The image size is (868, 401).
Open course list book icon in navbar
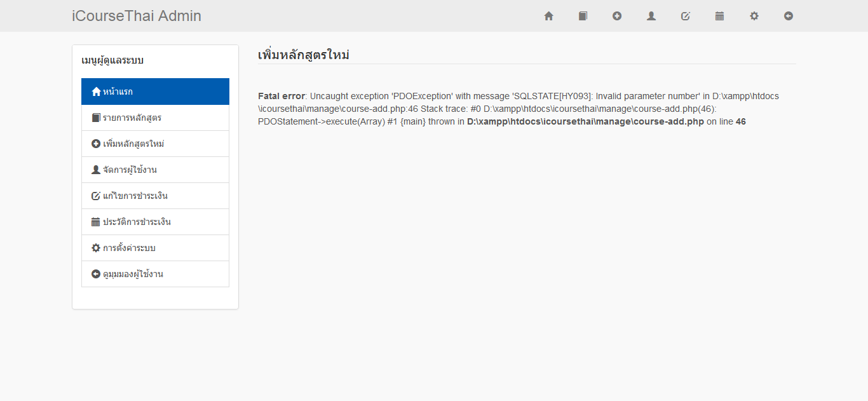pos(583,16)
